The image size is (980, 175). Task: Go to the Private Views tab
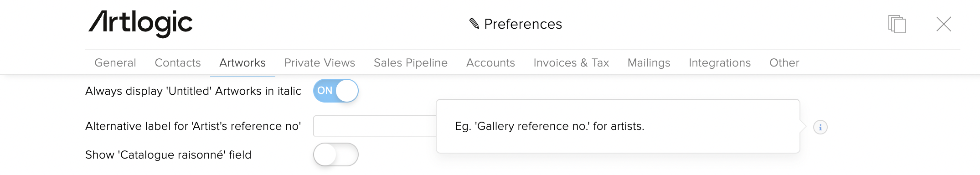[x=320, y=63]
